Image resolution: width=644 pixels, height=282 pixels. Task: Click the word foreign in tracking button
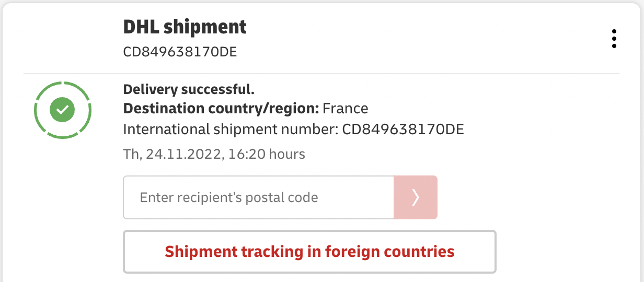click(352, 252)
